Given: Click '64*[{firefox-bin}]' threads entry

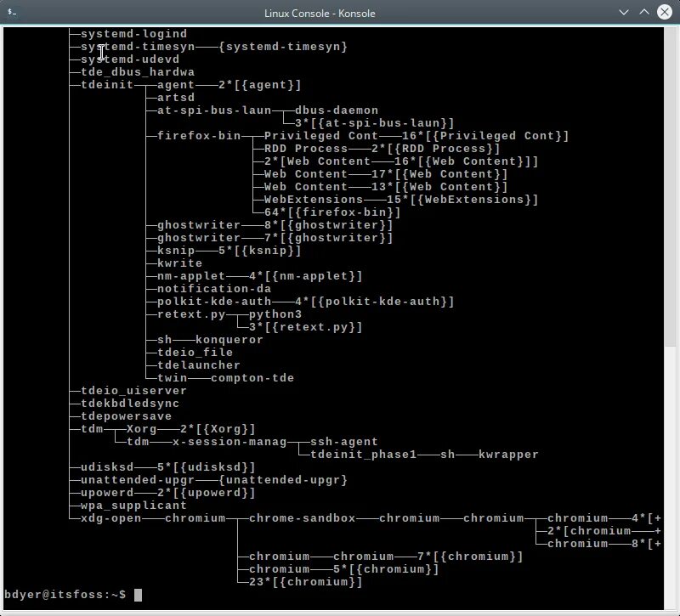Looking at the screenshot, I should [332, 212].
